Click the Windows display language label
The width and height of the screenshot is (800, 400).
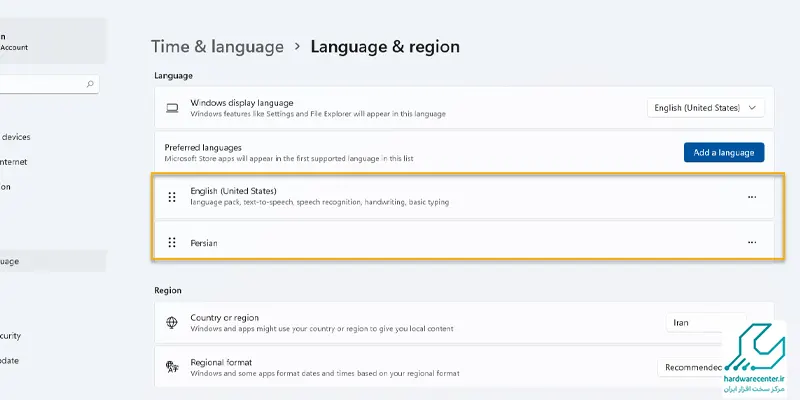242,103
